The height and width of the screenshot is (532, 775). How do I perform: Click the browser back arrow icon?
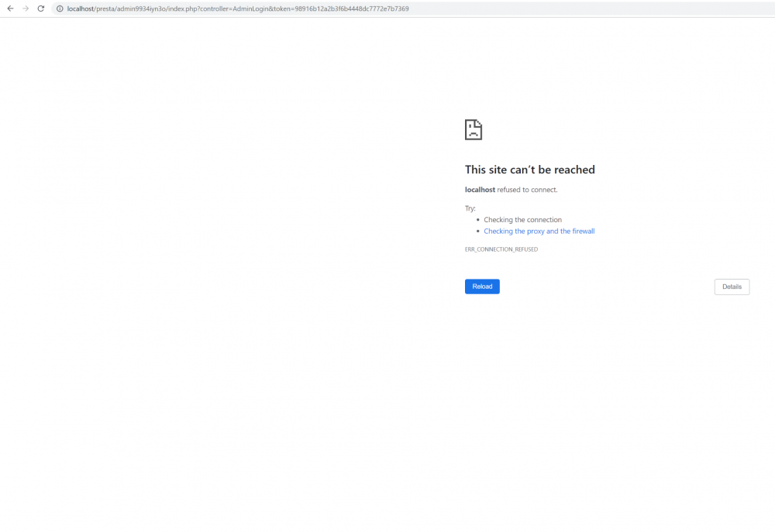[x=10, y=9]
